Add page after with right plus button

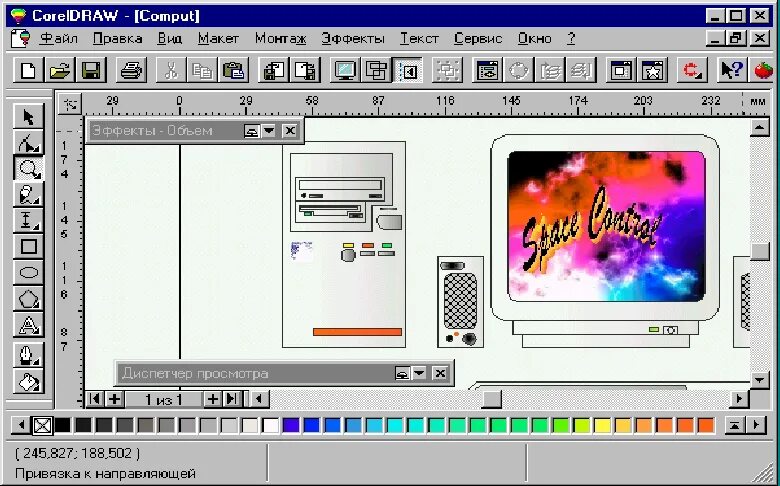[x=212, y=398]
